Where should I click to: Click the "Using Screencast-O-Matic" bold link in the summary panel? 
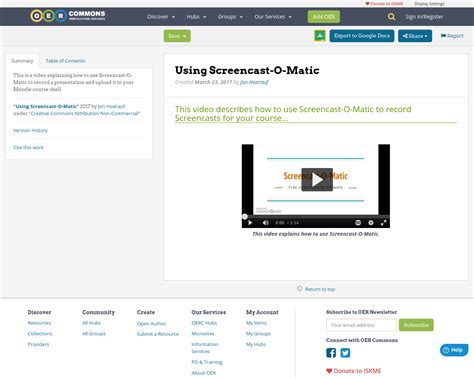pos(46,106)
